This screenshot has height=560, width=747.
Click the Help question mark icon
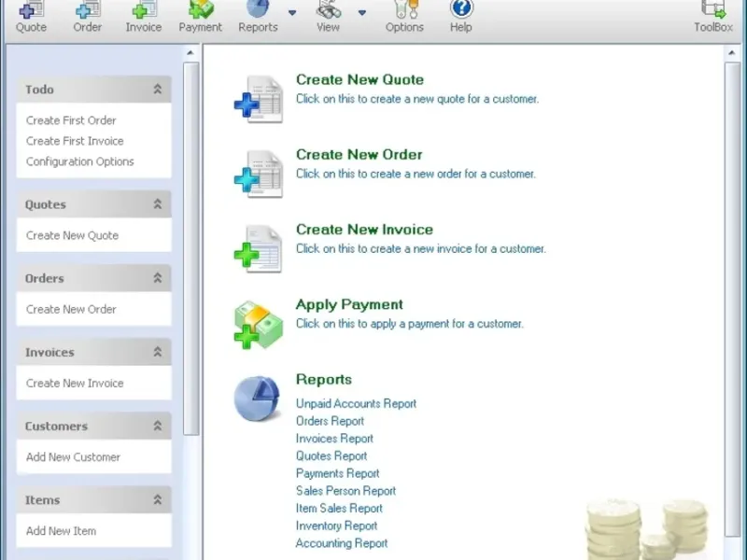[460, 9]
